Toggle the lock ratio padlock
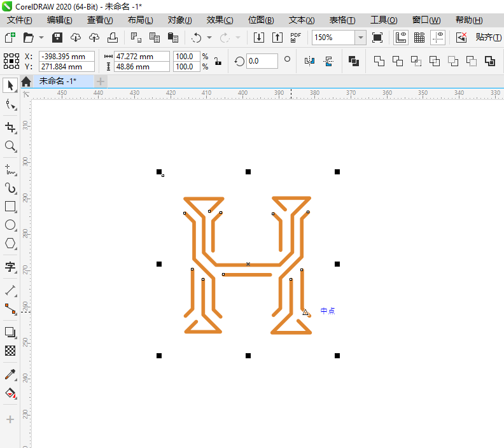This screenshot has height=448, width=504. [218, 61]
